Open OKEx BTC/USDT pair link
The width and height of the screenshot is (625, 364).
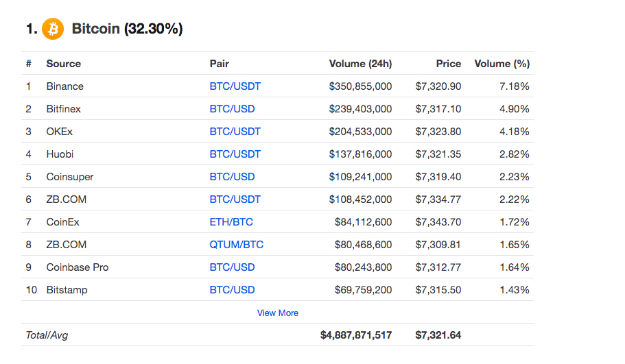(235, 132)
